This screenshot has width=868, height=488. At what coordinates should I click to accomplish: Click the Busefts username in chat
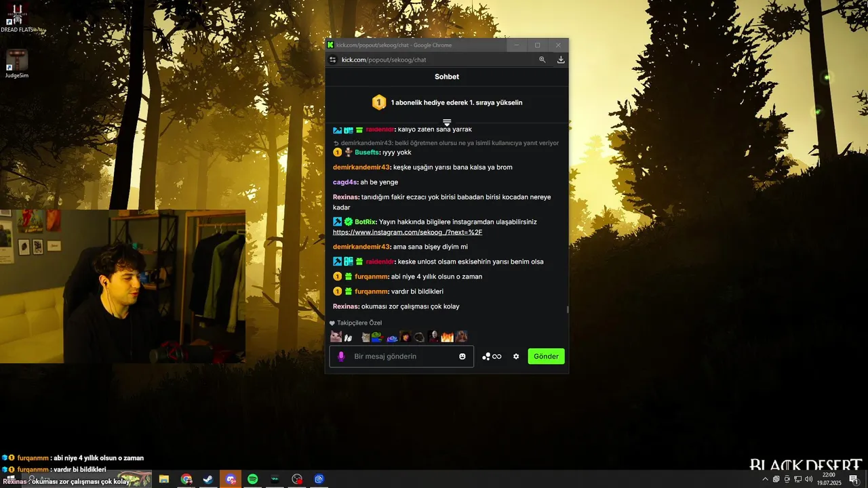[x=367, y=152]
